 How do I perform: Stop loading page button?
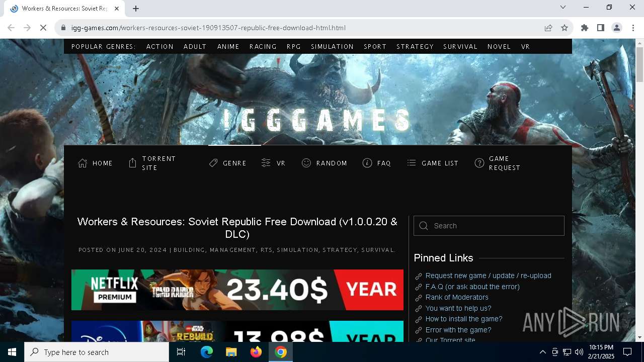43,28
